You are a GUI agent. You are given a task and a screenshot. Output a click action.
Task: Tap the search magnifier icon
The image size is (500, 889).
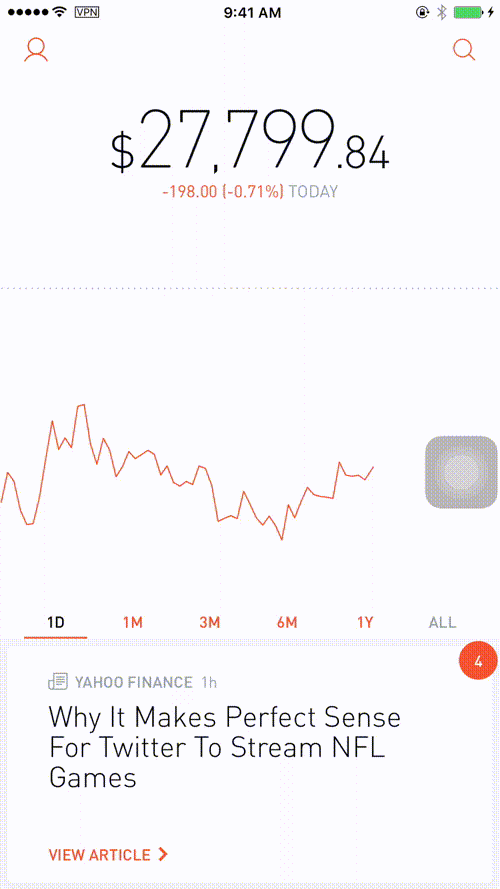point(464,50)
